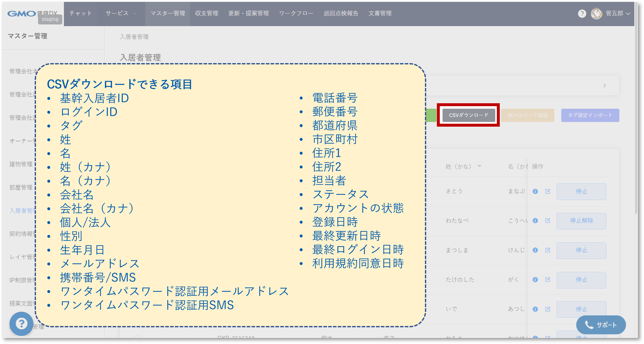The image size is (644, 344).
Task: Expand the search panel with the right chevron
Action: (x=605, y=85)
